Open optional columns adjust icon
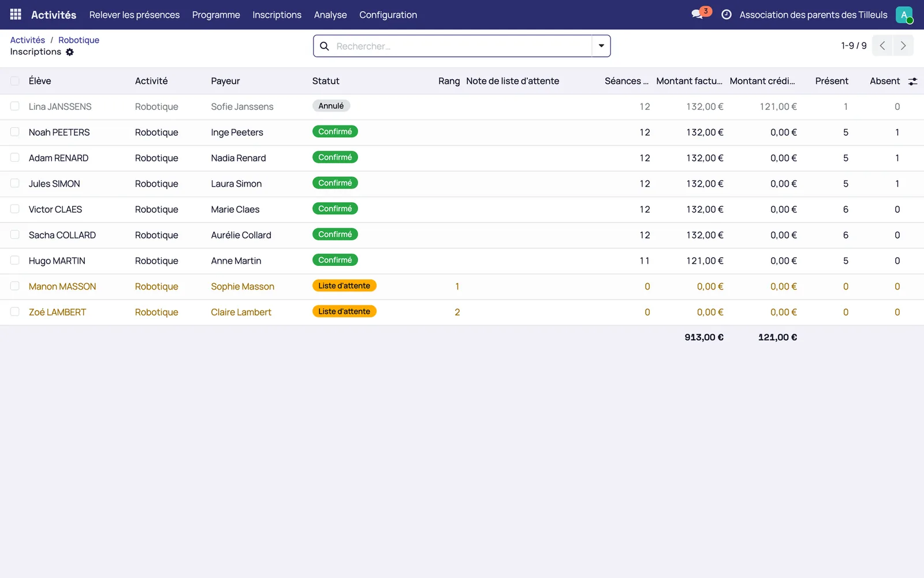This screenshot has height=578, width=924. pos(912,81)
